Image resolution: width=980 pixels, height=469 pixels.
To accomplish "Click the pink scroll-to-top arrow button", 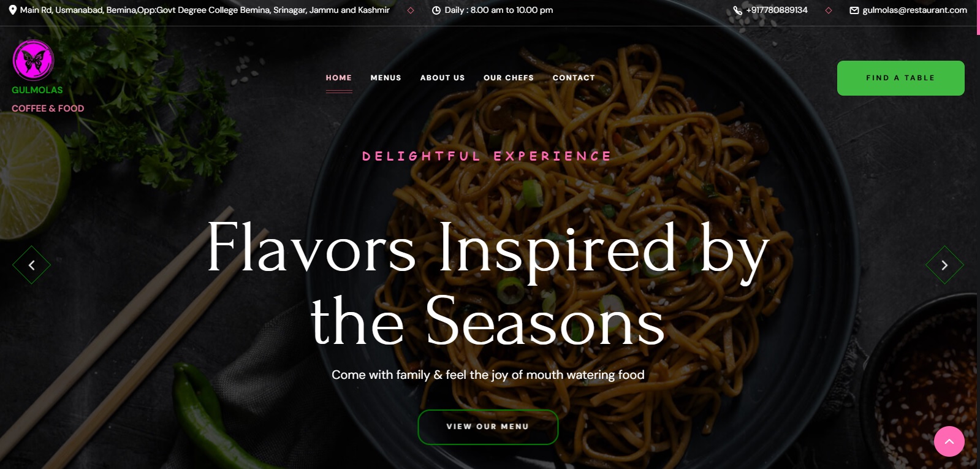I will [x=949, y=441].
